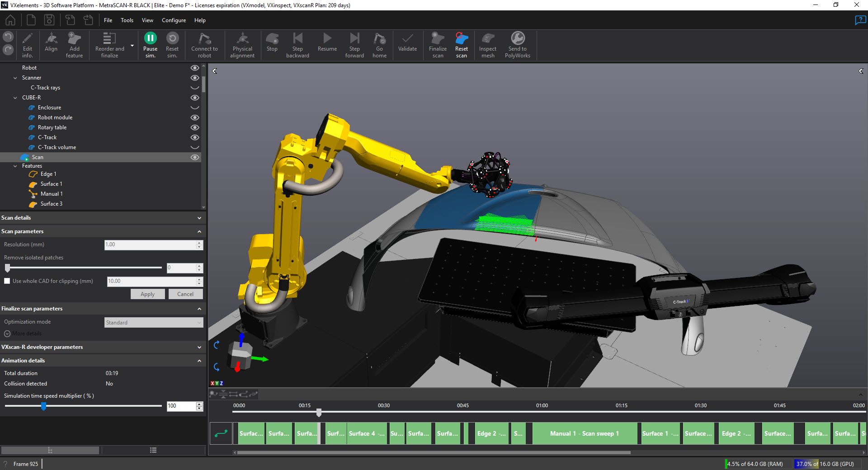
Task: Toggle visibility of Robot
Action: click(195, 68)
